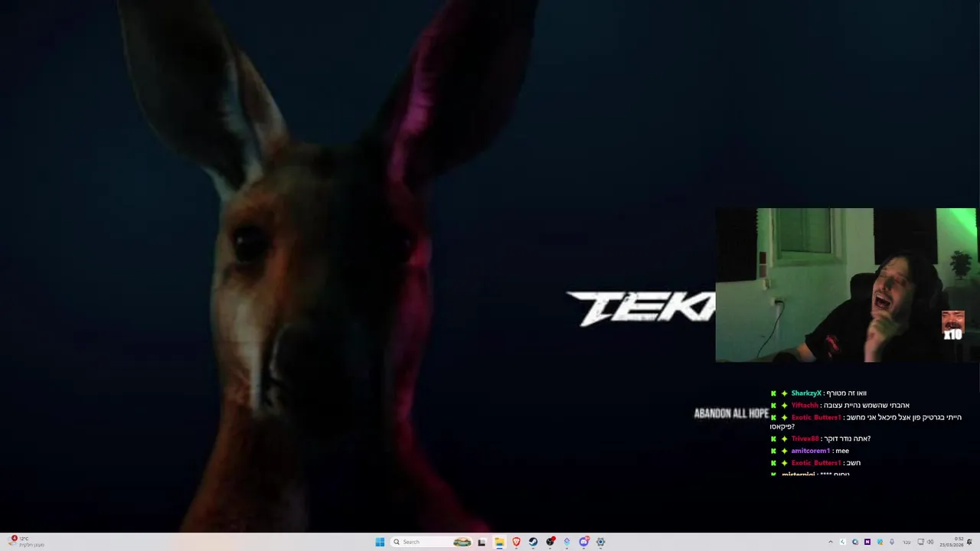Click the landscape image in the Search box
The image size is (980, 551).
462,542
